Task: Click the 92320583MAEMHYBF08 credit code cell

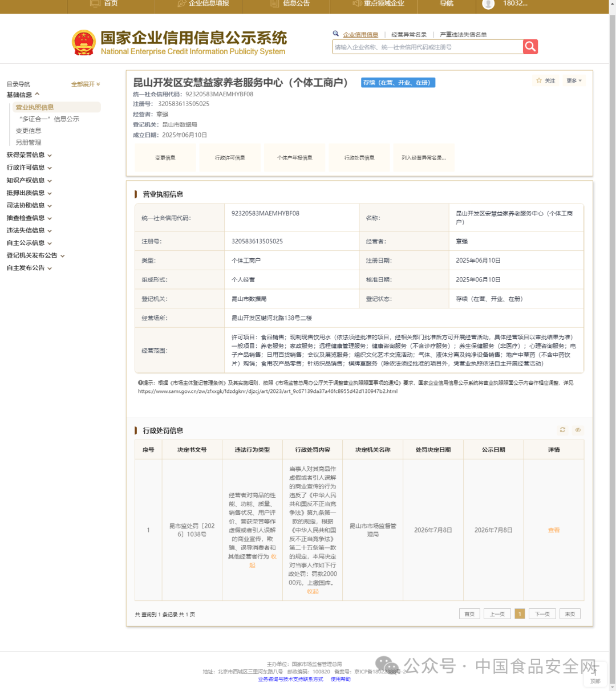Action: click(x=291, y=218)
